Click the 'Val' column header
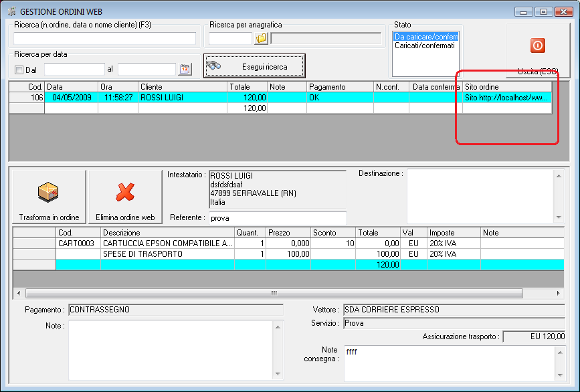Screen dimensions: 580x392 tap(414, 233)
